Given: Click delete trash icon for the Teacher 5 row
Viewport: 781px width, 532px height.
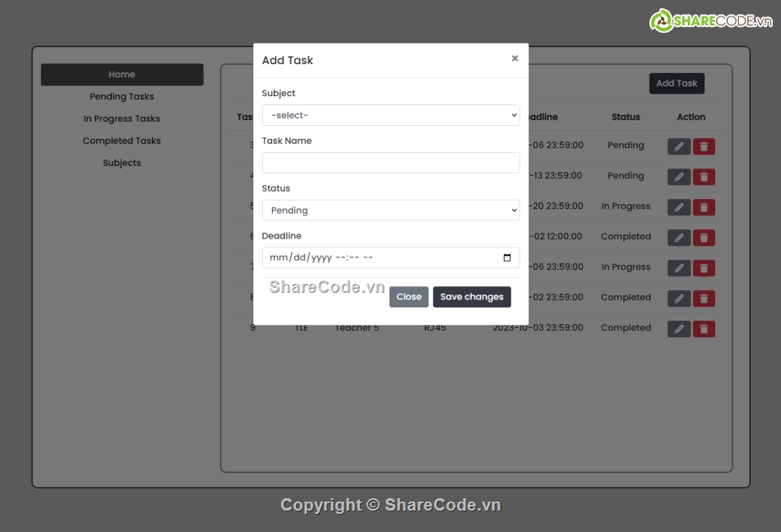Looking at the screenshot, I should 704,329.
